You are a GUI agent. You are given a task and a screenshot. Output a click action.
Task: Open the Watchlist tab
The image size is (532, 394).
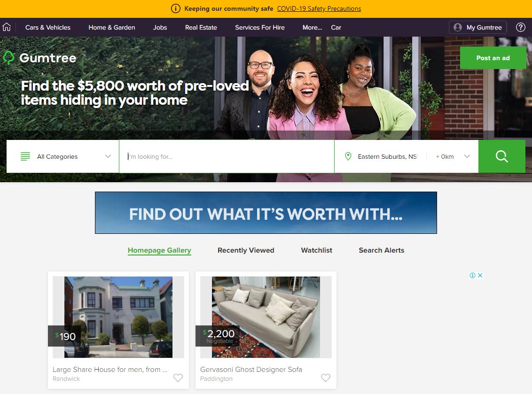pyautogui.click(x=317, y=250)
